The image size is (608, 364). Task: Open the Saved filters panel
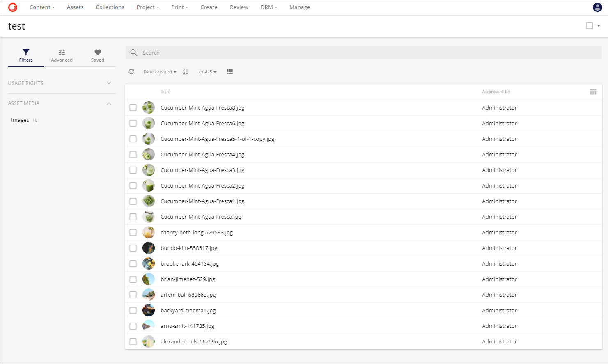(x=97, y=55)
